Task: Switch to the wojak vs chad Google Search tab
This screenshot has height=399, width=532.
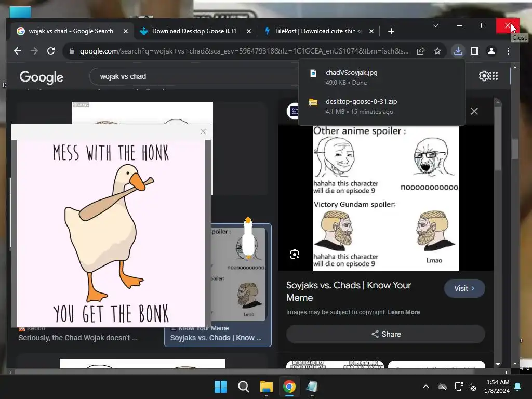Action: click(x=71, y=31)
